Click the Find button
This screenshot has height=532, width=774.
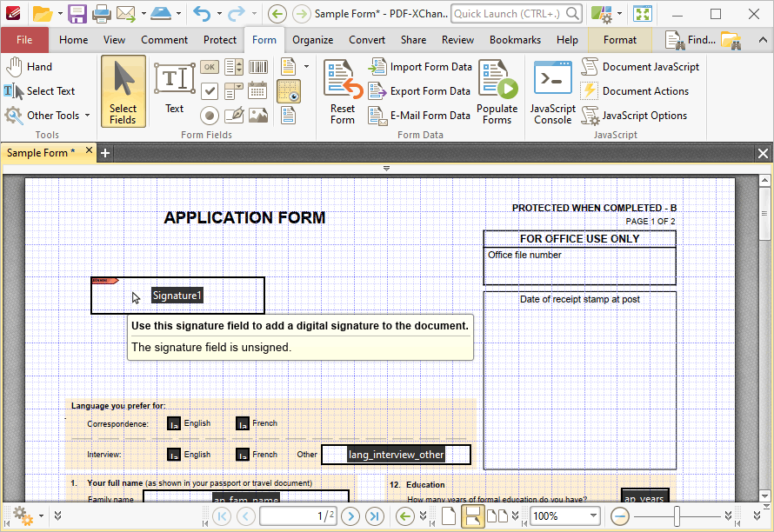point(691,40)
